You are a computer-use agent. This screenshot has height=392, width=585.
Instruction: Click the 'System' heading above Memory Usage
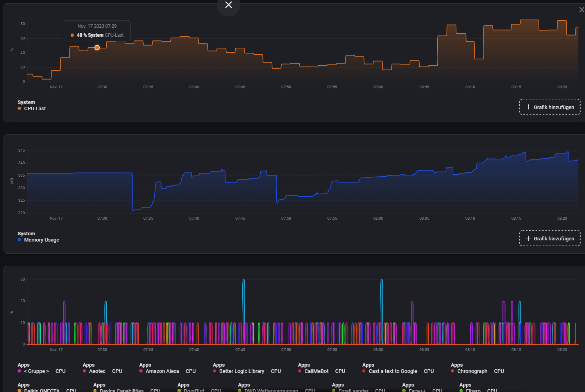tap(26, 234)
